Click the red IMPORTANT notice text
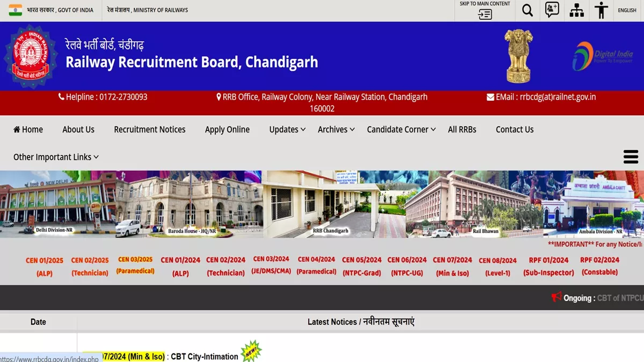The image size is (644, 362). pos(596,244)
